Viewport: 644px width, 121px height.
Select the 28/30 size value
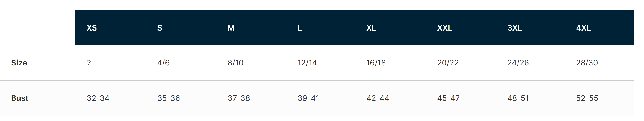(587, 63)
